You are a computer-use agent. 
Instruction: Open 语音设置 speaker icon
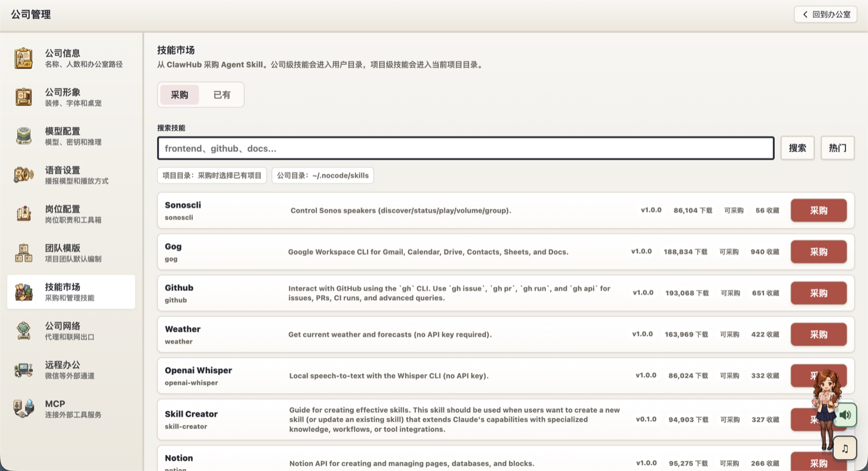pyautogui.click(x=23, y=175)
